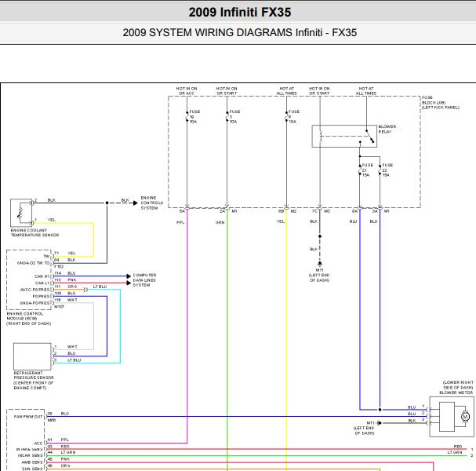Click 'LT GRN' label next to pin 44
The height and width of the screenshot is (471, 476).
(68, 452)
